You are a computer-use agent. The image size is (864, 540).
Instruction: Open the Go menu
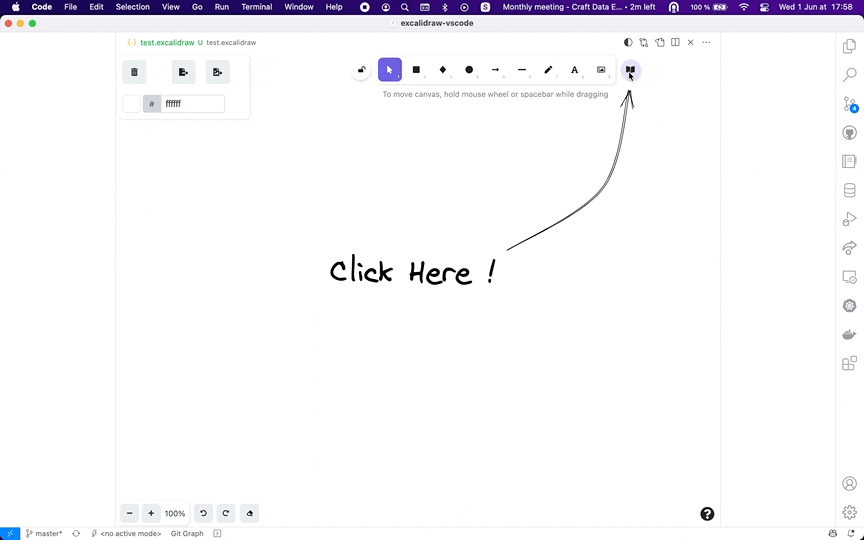tap(197, 7)
